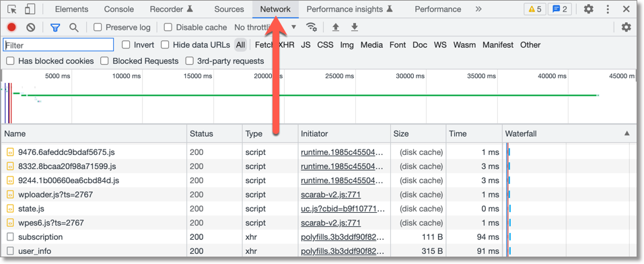
Task: Switch to the Elements tab
Action: click(x=71, y=9)
